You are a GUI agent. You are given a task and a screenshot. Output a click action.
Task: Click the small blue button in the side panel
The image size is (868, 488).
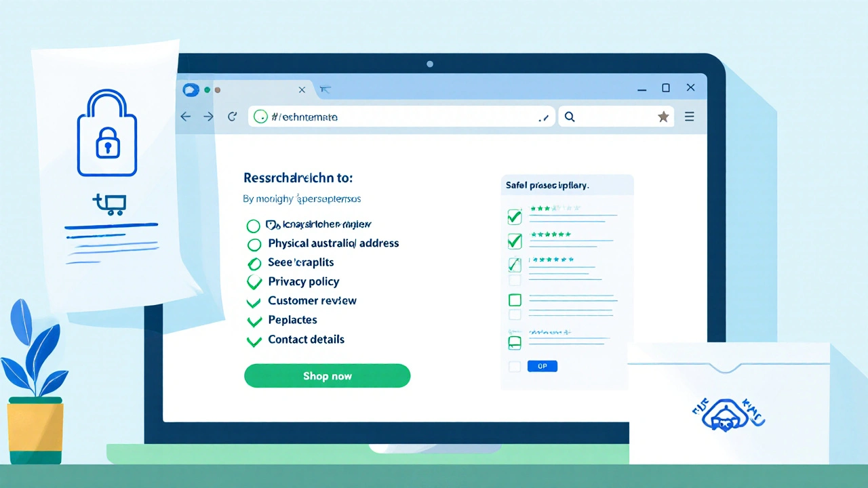click(x=542, y=366)
